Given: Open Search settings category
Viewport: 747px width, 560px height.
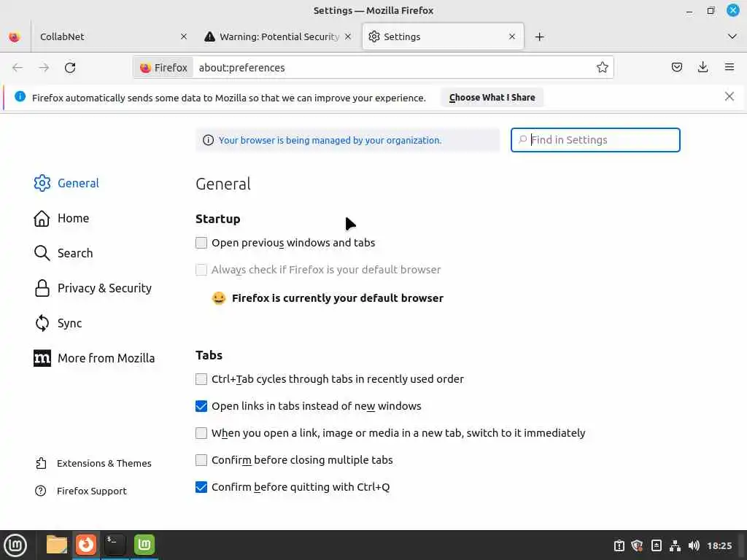Looking at the screenshot, I should 63,253.
